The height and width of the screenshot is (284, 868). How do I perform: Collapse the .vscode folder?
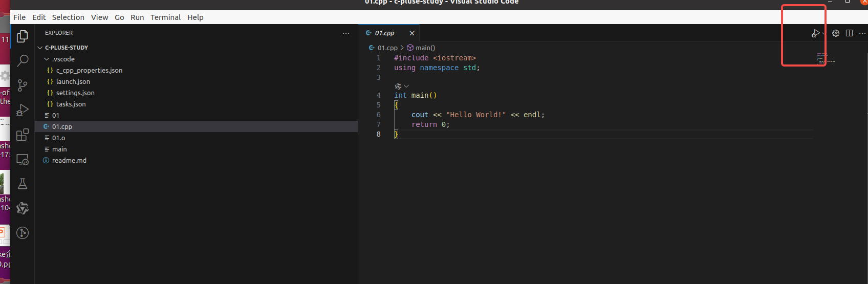(x=47, y=59)
